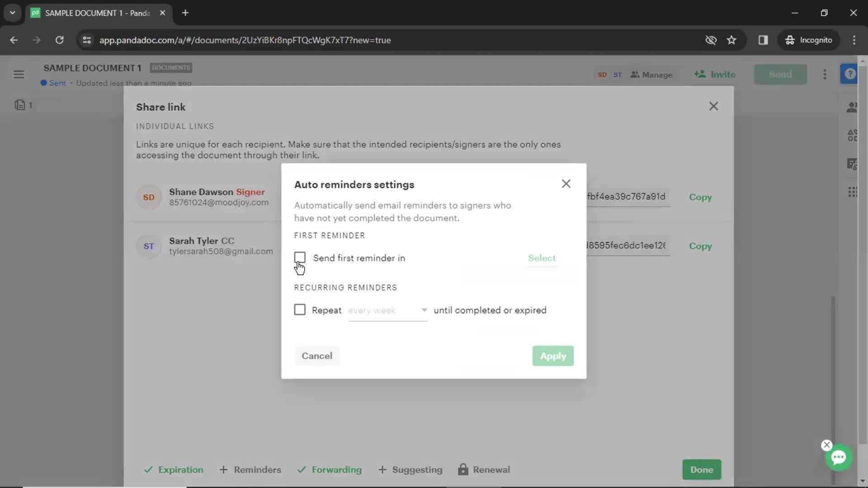This screenshot has height=488, width=868.
Task: Click the Select link for first reminder
Action: pos(541,258)
